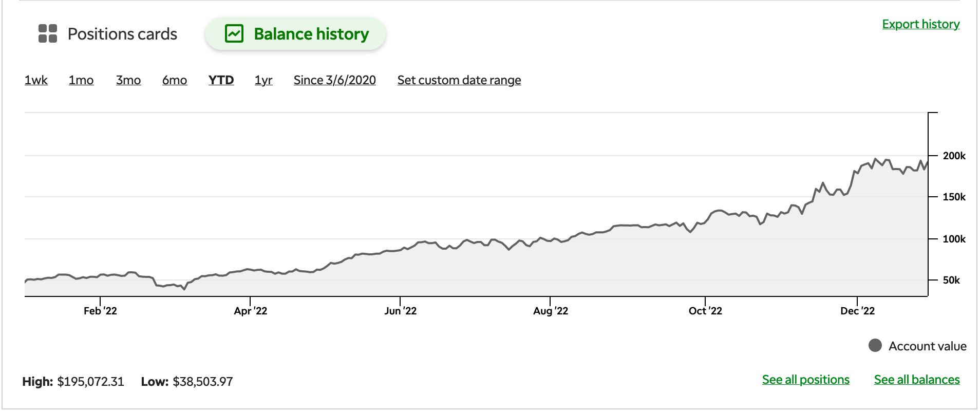Switch to the Positions cards view
Screen dimensions: 980x411
[x=122, y=34]
